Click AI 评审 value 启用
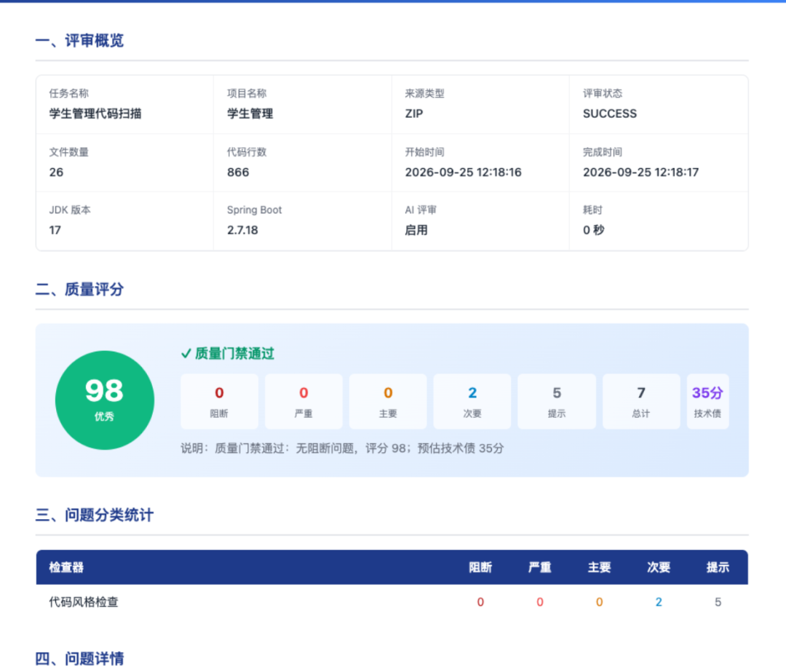The image size is (786, 672). [416, 230]
